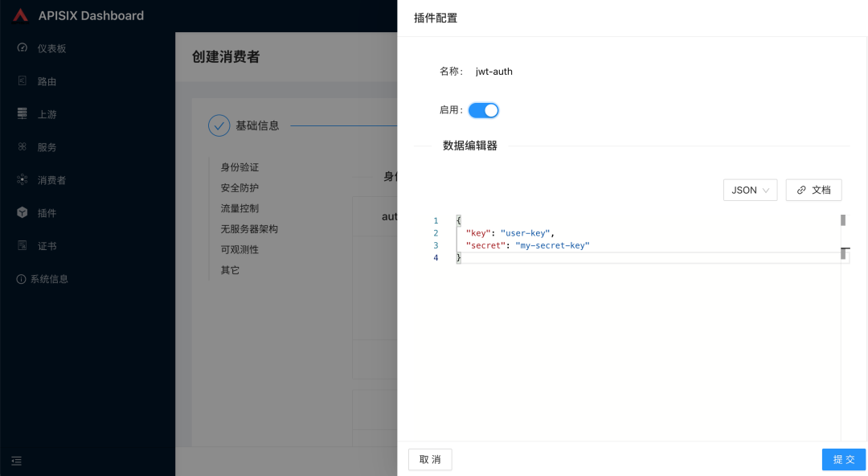Screen dimensions: 868x476
Task: Jump to 流量控制 plugin category
Action: [240, 207]
